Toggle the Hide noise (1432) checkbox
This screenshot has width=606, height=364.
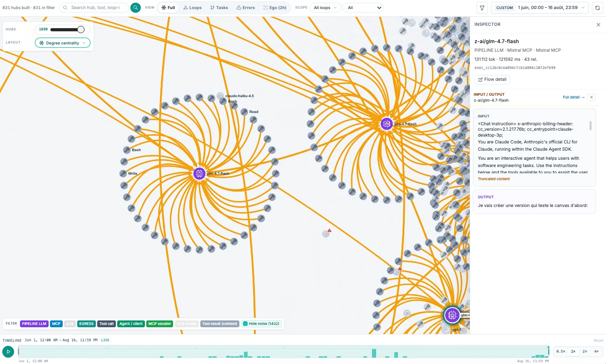pos(262,324)
